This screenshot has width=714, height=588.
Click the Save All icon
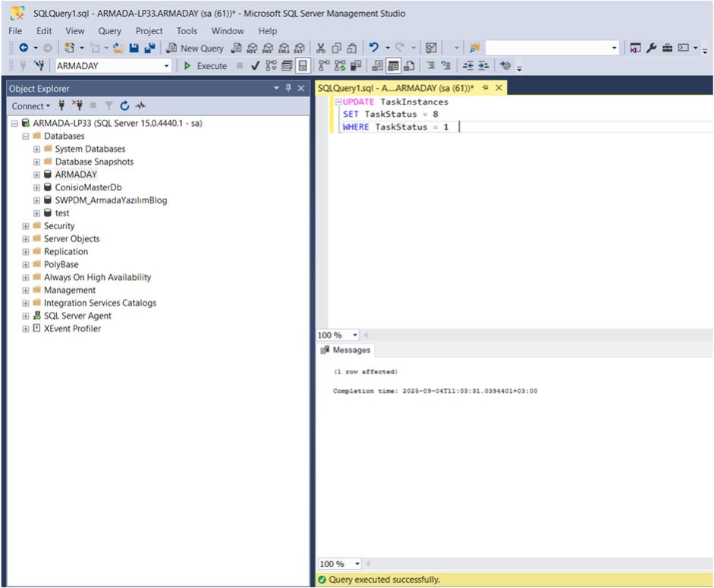[x=149, y=48]
